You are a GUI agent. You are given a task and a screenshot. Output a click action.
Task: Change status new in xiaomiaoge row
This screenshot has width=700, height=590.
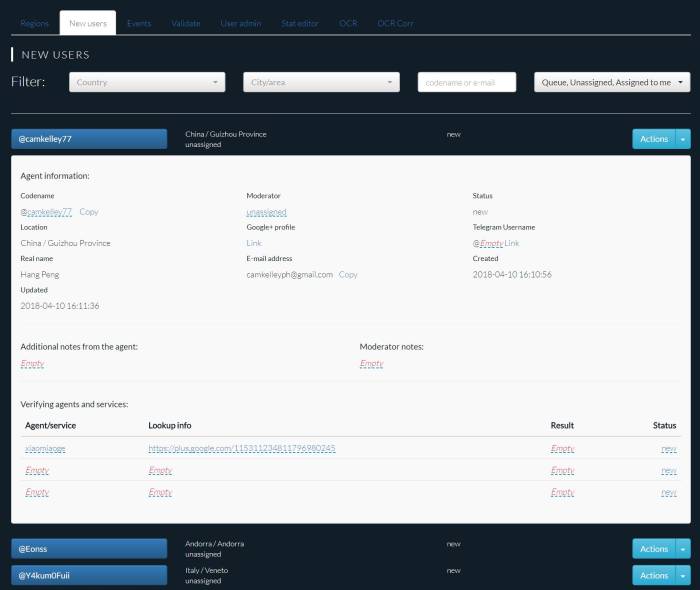pos(669,448)
